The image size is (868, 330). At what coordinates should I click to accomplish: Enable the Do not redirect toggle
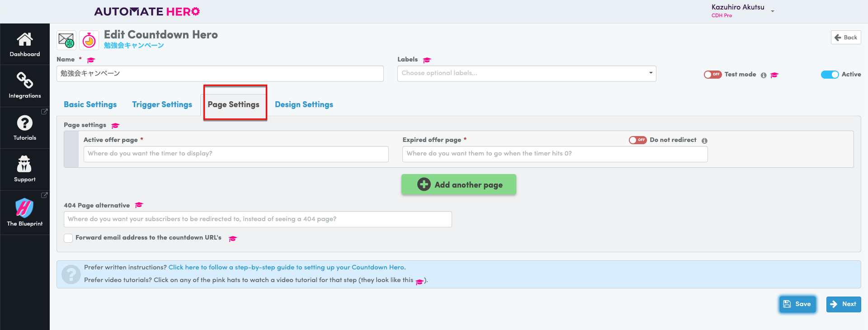637,140
